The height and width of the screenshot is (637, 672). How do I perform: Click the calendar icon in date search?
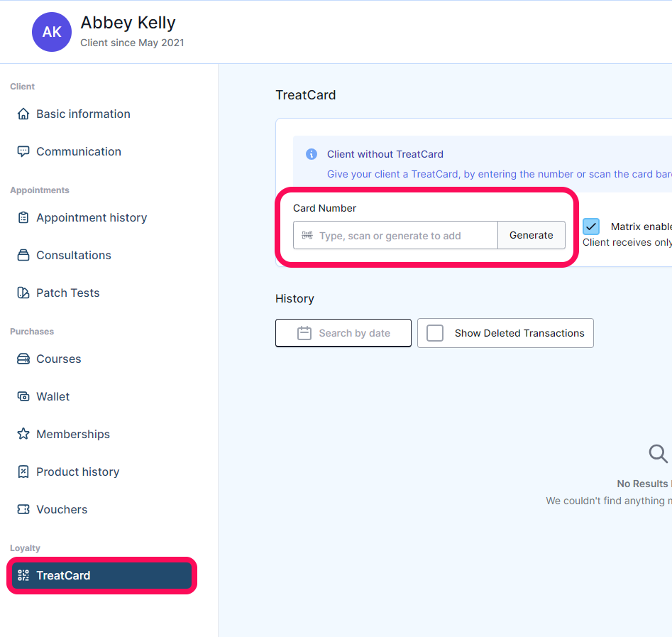click(x=304, y=333)
